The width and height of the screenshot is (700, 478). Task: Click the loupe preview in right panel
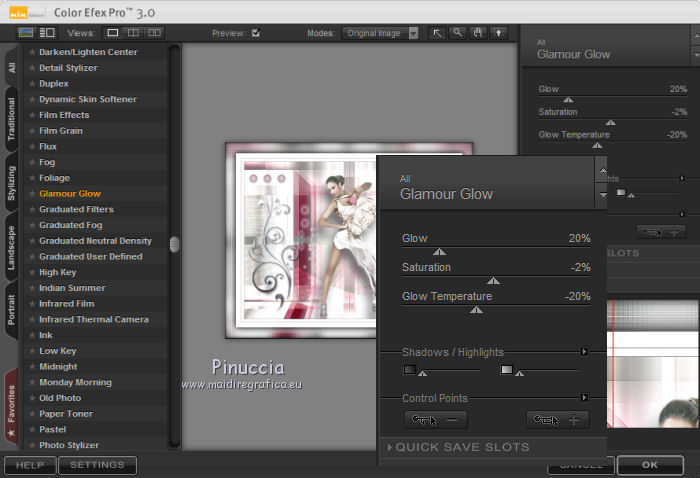653,363
